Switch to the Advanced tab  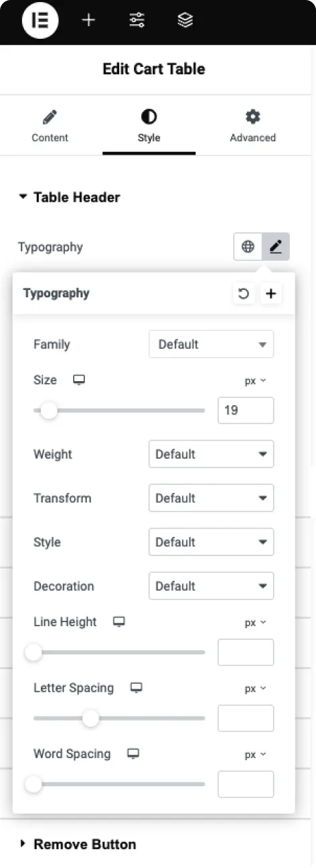[x=252, y=127]
